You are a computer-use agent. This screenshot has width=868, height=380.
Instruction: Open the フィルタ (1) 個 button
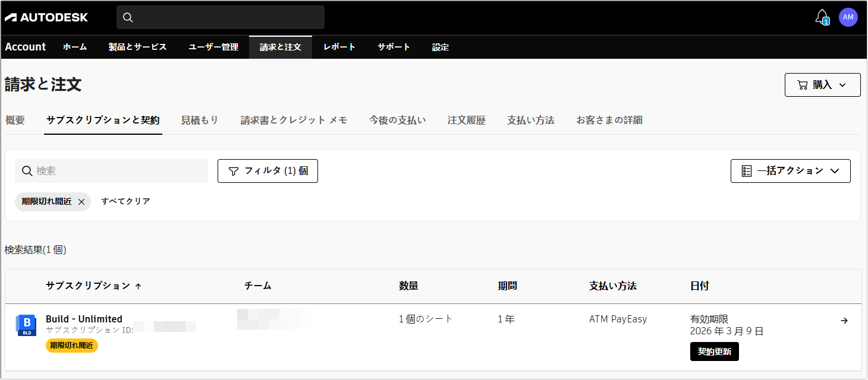click(268, 171)
